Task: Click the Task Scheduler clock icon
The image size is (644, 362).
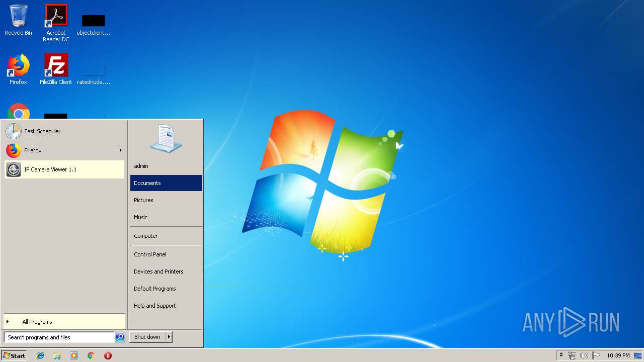Action: tap(14, 131)
